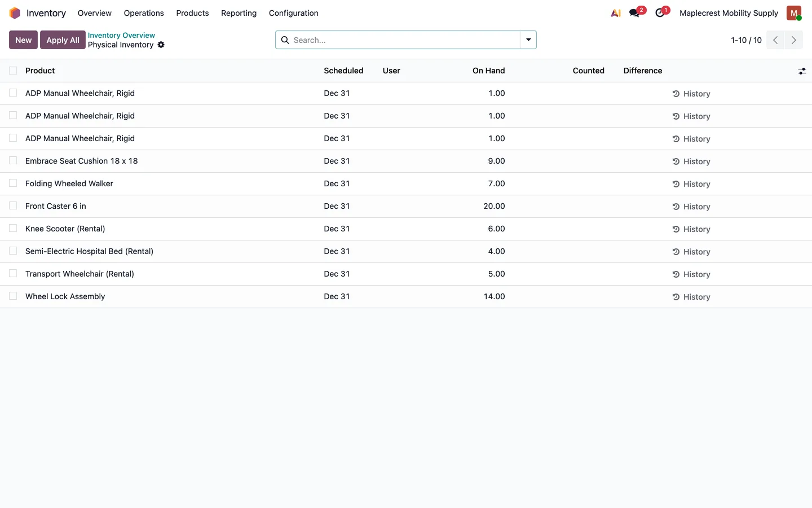The width and height of the screenshot is (812, 508).
Task: Click the 1-10 / 10 pager counter
Action: (x=746, y=40)
